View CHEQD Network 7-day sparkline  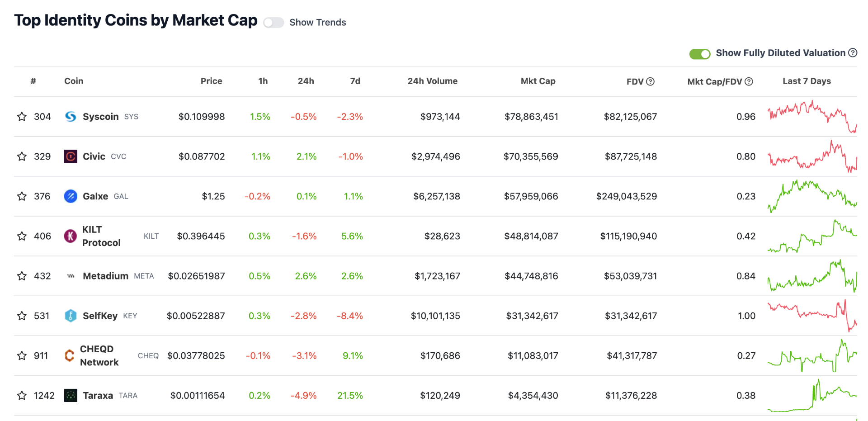coord(812,355)
